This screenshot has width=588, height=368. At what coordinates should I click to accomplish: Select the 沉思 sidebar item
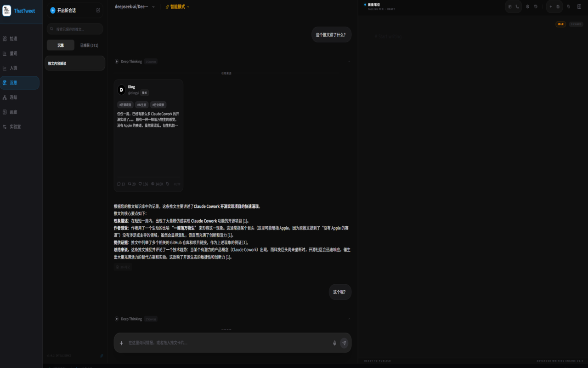coord(20,83)
